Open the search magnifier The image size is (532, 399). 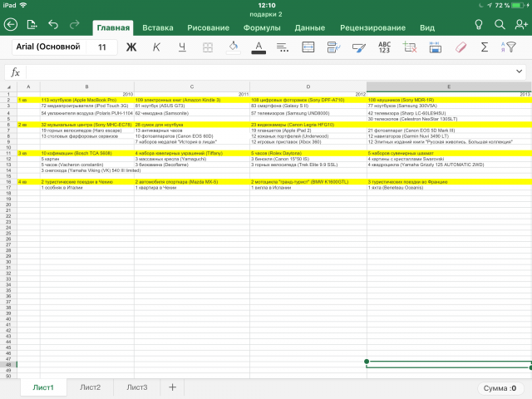tap(500, 24)
